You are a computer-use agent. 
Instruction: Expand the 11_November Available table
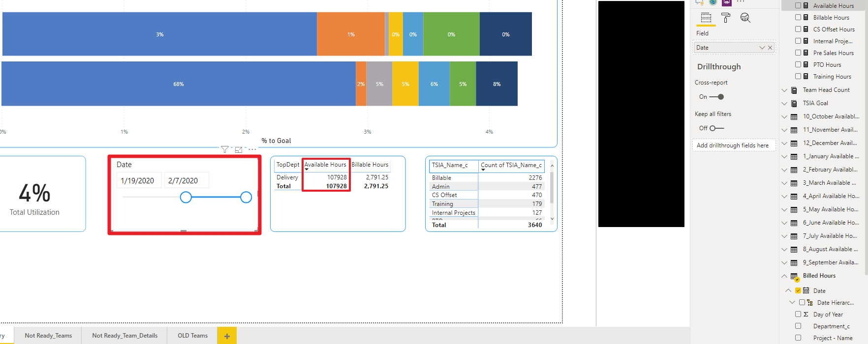point(784,130)
